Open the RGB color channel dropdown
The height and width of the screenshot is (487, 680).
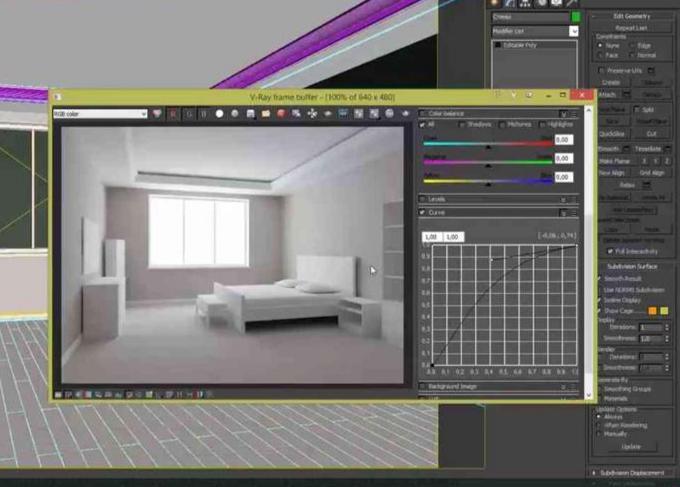pyautogui.click(x=100, y=114)
